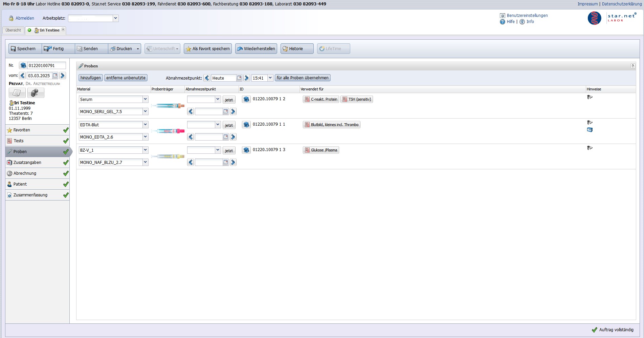Switch to the Übersicht tab
Image resolution: width=644 pixels, height=338 pixels.
(13, 30)
